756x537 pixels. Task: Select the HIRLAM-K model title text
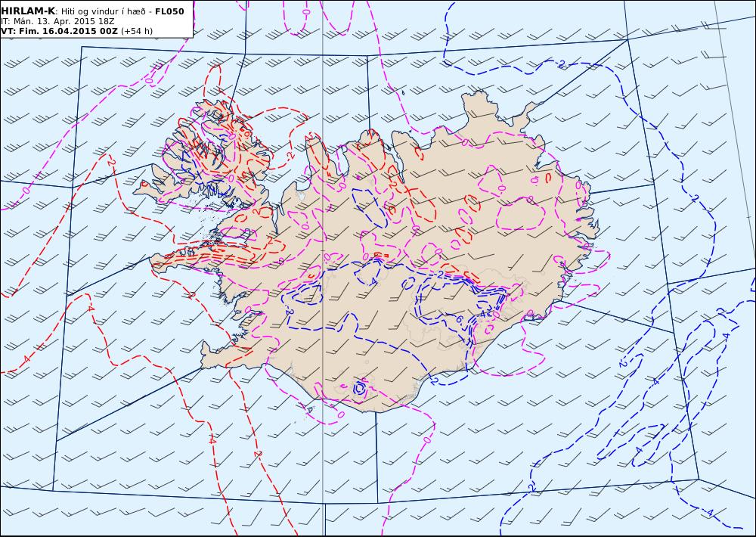(28, 11)
